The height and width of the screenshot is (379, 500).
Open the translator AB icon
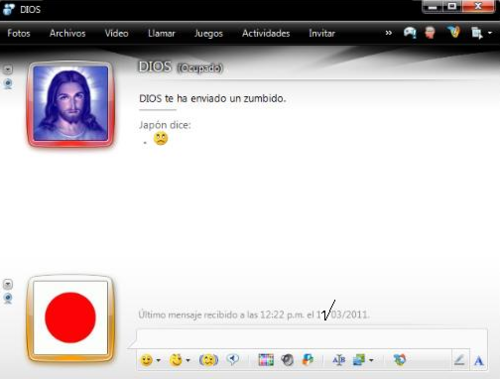(x=339, y=360)
